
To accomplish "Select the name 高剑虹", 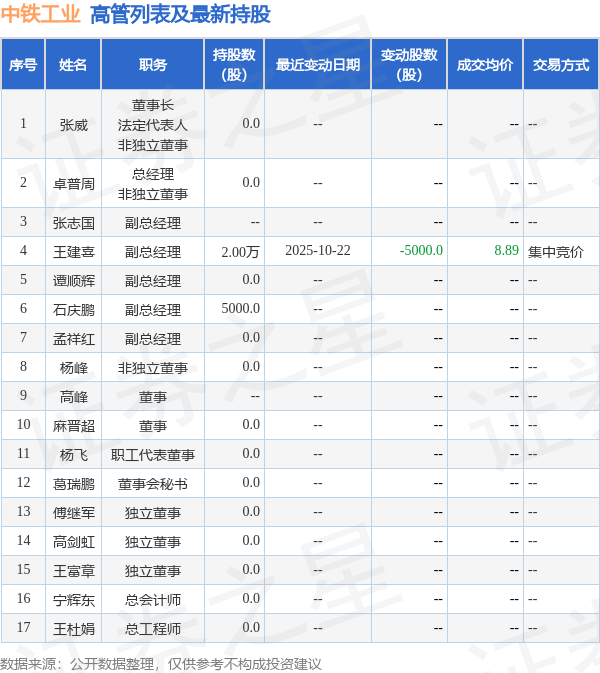I will (73, 542).
